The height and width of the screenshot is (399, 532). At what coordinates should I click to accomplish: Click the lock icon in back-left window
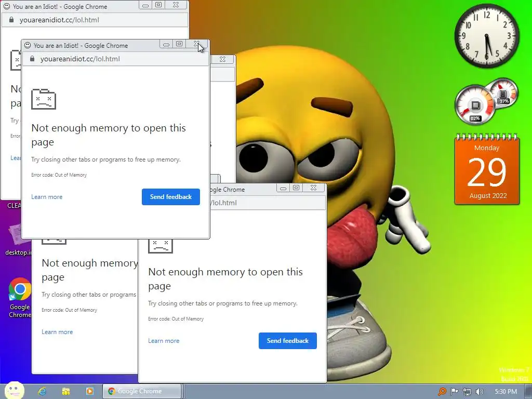(x=11, y=20)
